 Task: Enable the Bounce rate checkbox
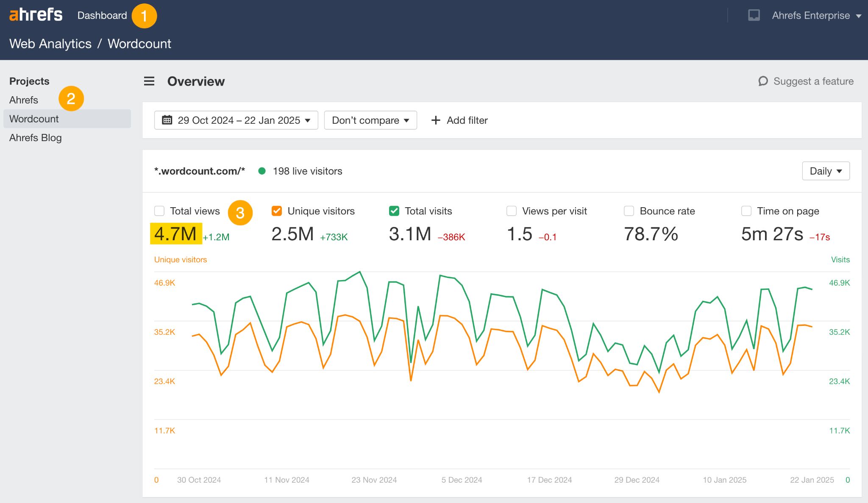click(629, 211)
